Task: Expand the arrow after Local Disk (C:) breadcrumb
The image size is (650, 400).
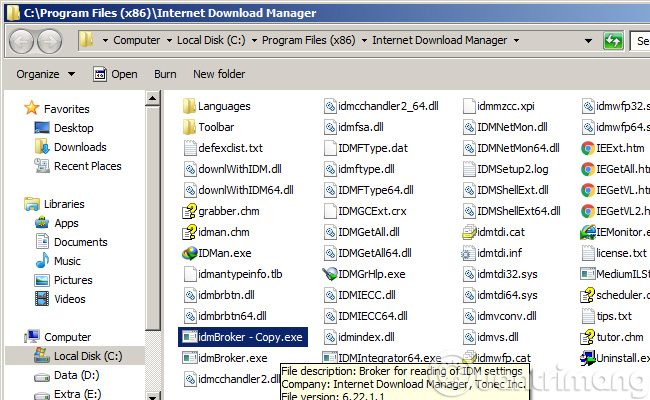Action: [x=254, y=41]
